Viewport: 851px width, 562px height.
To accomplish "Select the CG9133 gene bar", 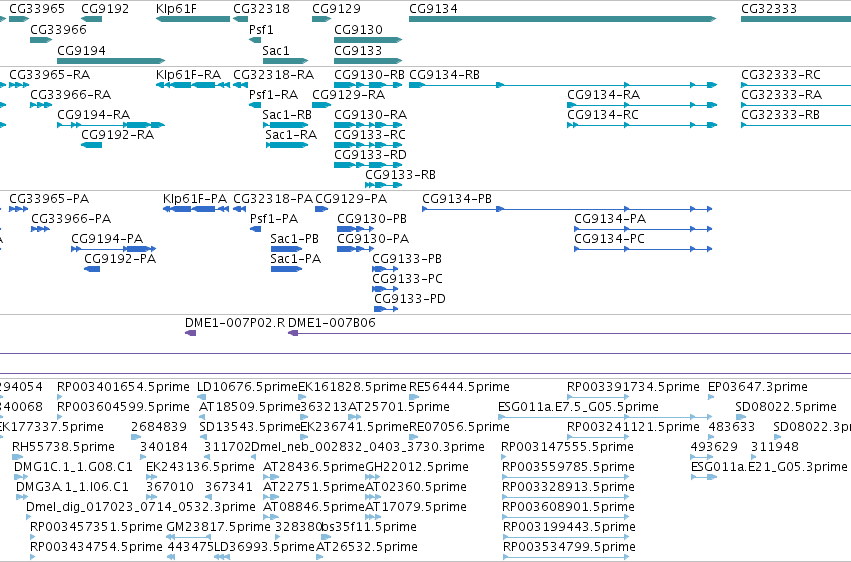I will click(x=367, y=61).
